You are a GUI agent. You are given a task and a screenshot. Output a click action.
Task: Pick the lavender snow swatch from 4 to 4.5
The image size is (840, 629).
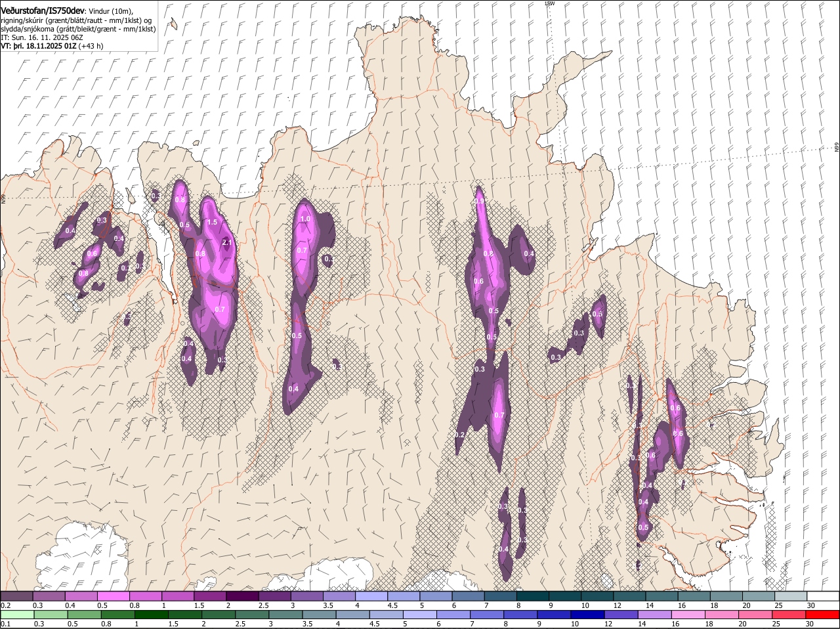click(371, 596)
